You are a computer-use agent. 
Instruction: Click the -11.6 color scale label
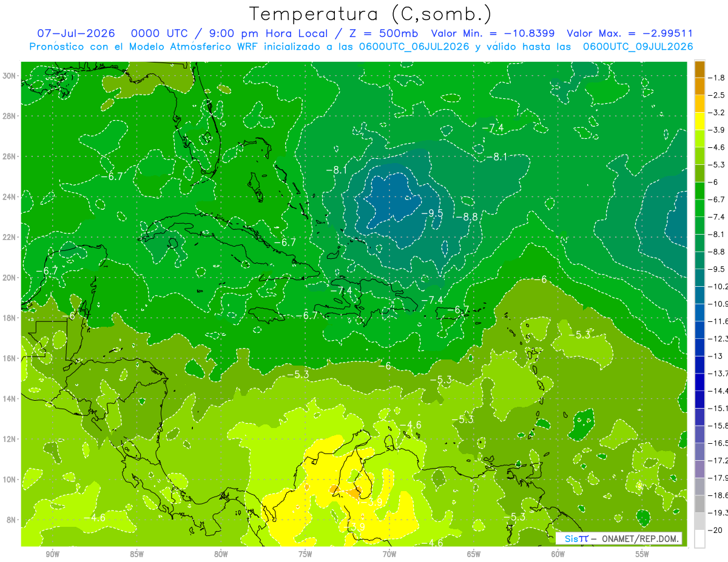(x=717, y=321)
